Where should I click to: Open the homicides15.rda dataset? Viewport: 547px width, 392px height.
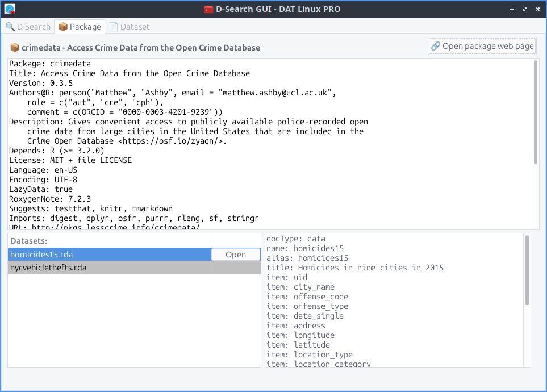click(x=236, y=254)
